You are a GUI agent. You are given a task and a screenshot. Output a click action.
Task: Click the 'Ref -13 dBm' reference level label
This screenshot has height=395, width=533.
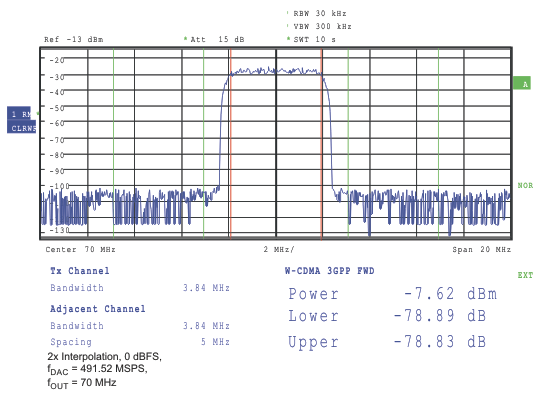click(73, 39)
